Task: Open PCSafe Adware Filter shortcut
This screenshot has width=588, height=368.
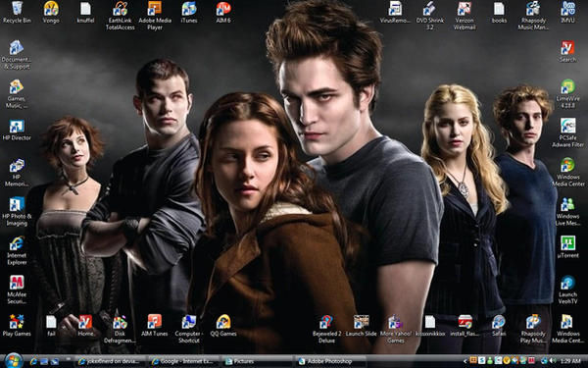Action: [x=567, y=132]
